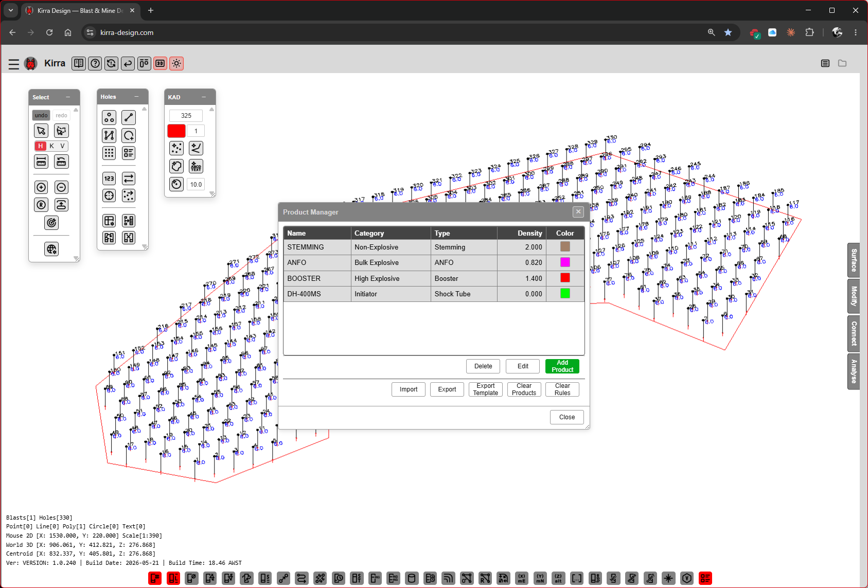Open the help question-mark icon
This screenshot has width=868, height=588.
[95, 63]
